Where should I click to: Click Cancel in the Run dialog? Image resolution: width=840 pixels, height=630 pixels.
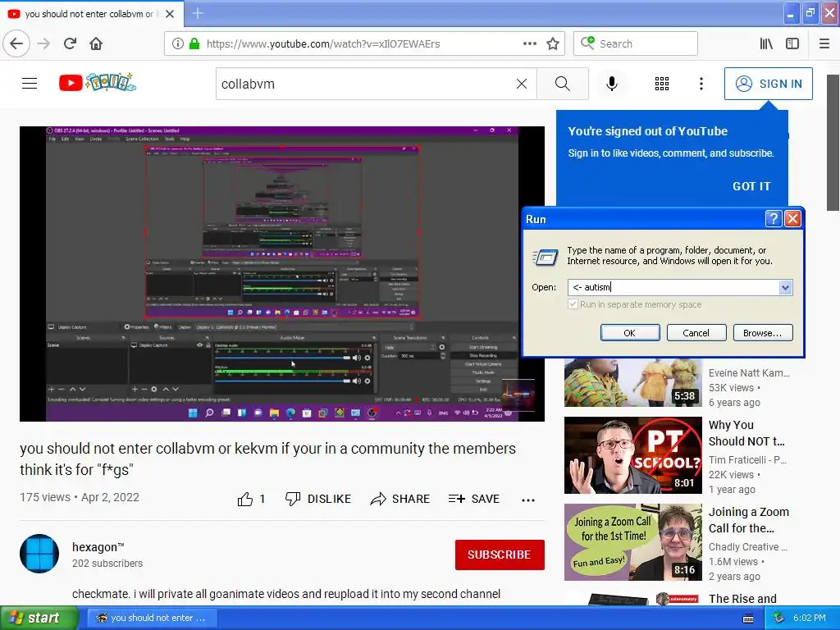(696, 333)
